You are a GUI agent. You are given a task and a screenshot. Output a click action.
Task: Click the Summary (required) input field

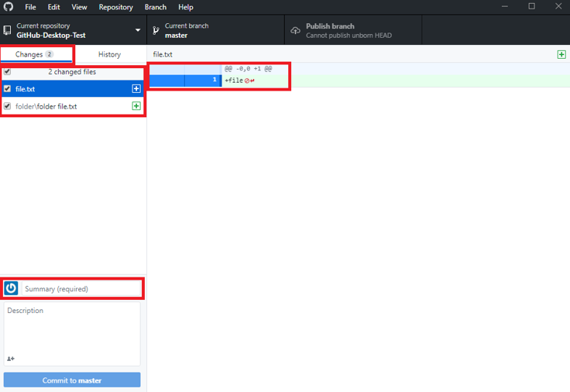coord(81,289)
